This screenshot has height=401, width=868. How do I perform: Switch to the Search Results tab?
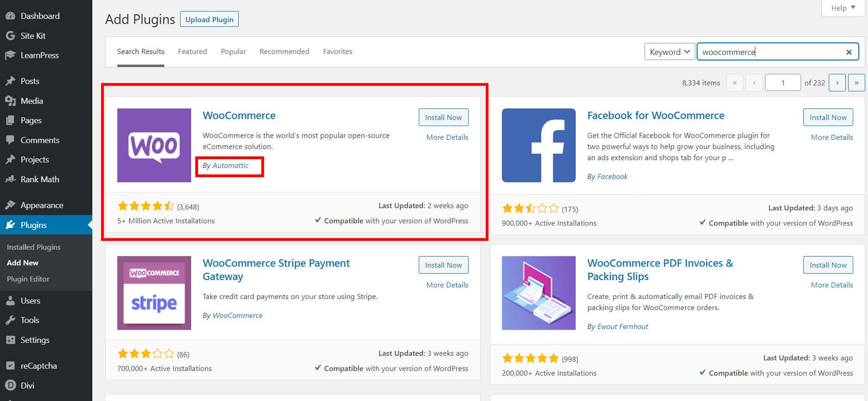click(x=141, y=52)
